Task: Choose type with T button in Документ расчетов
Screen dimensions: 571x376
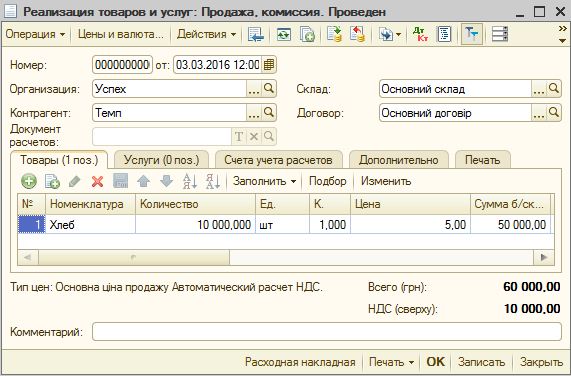Action: tap(239, 136)
